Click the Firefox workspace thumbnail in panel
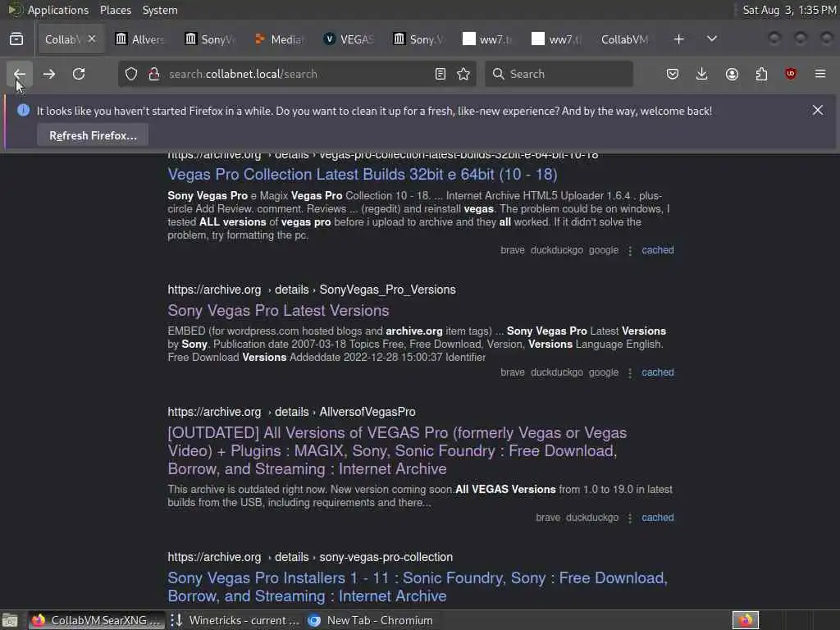The width and height of the screenshot is (840, 630). 745,620
